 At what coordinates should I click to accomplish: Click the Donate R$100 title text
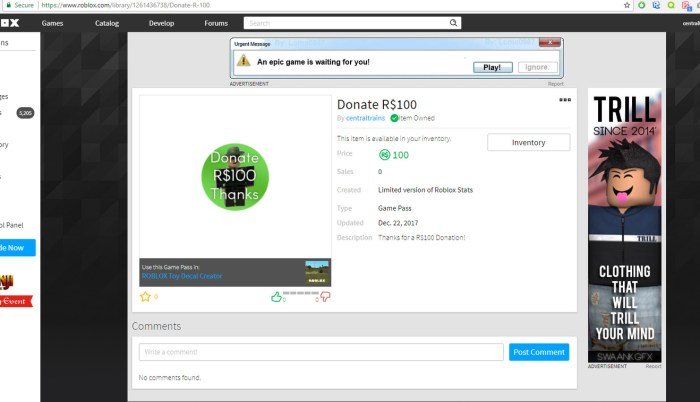pos(377,105)
